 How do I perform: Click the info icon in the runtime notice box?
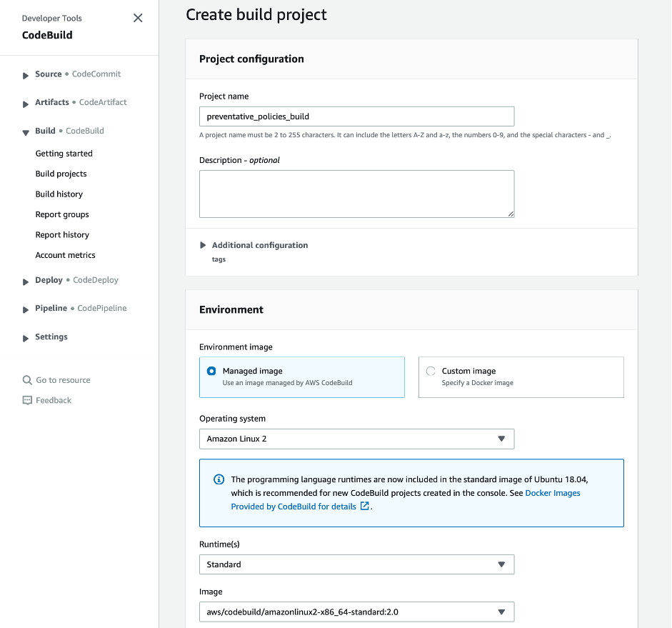click(219, 479)
